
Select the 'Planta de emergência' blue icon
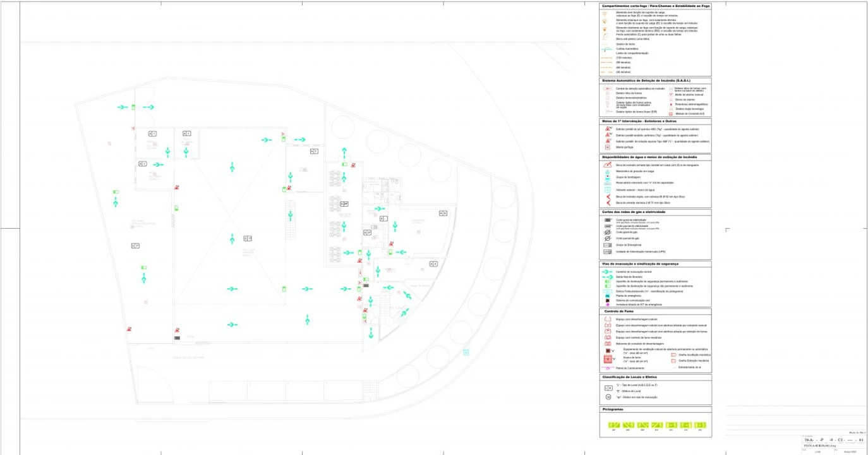(x=607, y=296)
